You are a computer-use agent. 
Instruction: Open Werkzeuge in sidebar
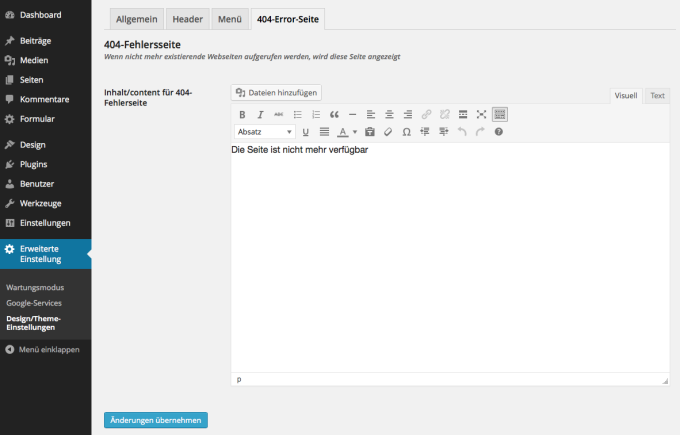[x=46, y=203]
